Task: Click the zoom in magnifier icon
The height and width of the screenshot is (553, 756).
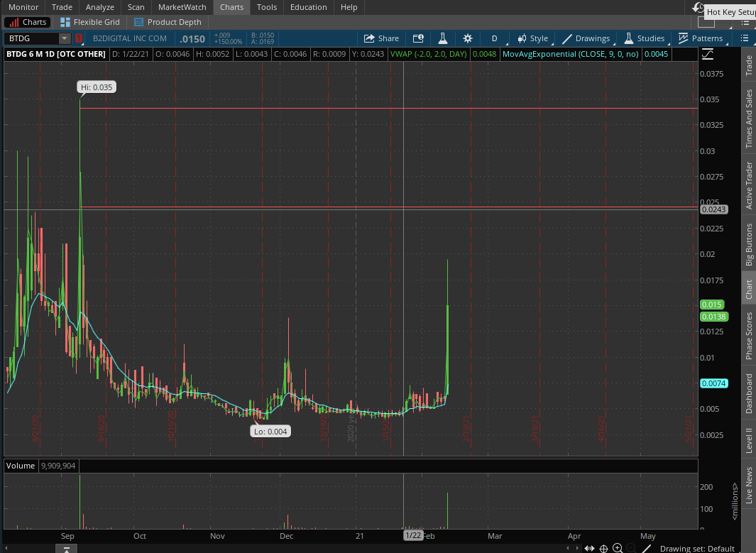Action: coord(618,548)
